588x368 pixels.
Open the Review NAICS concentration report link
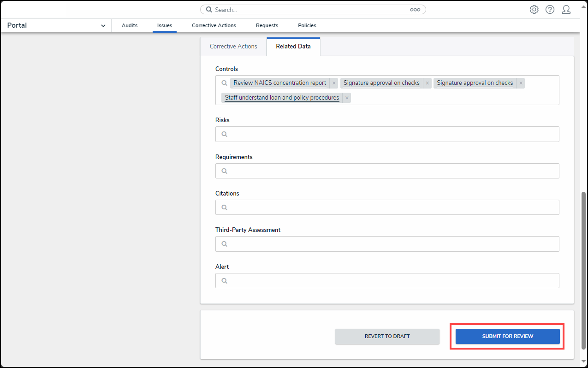point(279,83)
